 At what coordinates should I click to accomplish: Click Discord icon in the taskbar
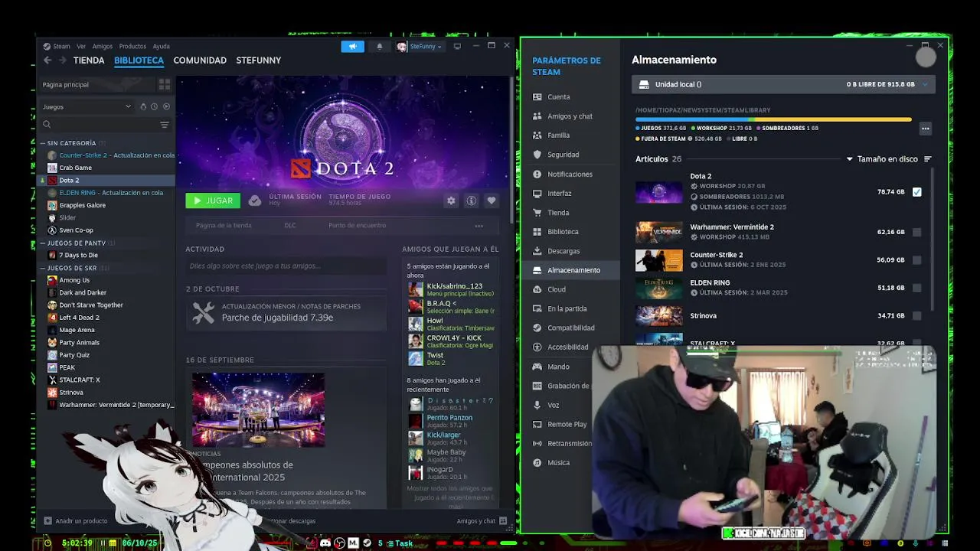pyautogui.click(x=325, y=543)
